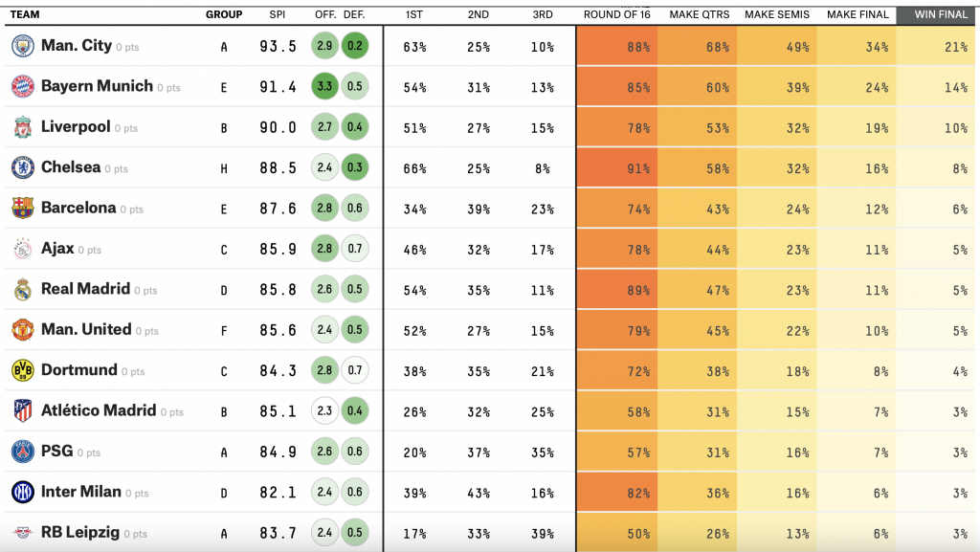Click the Dortmund BVB logo
The width and height of the screenshot is (980, 552).
[x=22, y=370]
